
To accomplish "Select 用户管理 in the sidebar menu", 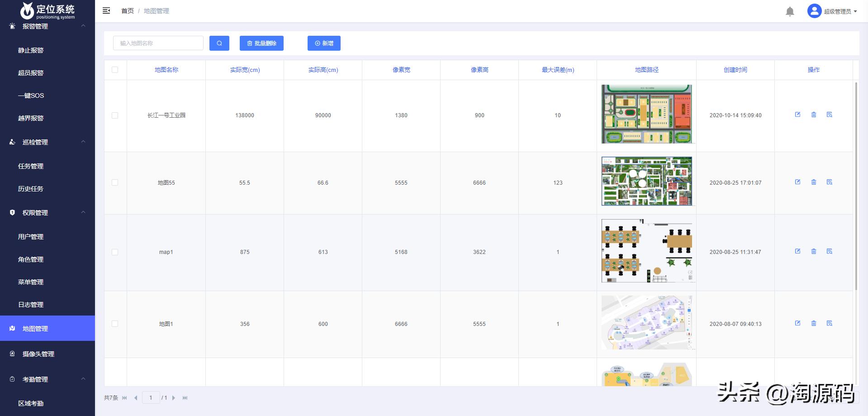I will [32, 236].
